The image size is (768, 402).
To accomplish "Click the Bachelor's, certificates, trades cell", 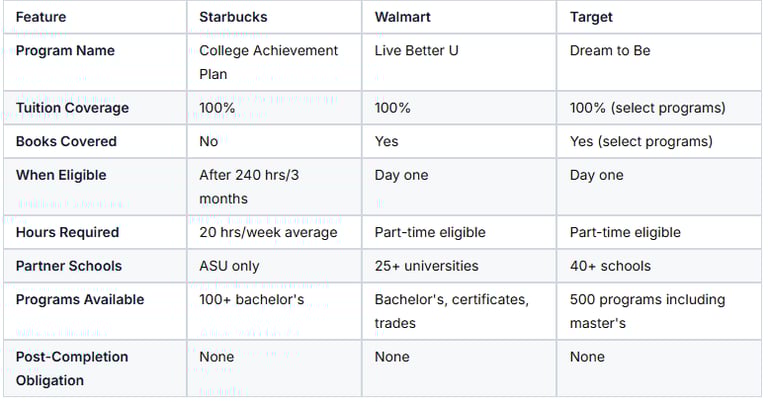I will [x=451, y=311].
